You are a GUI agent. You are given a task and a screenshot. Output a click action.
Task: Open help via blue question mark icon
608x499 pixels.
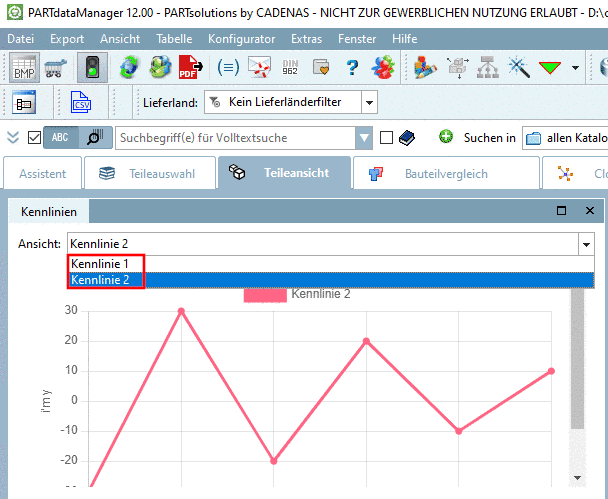(352, 67)
